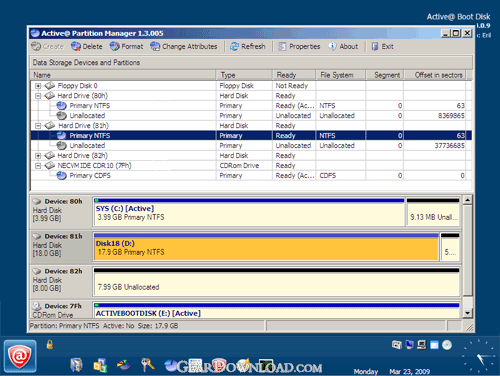The width and height of the screenshot is (500, 376).
Task: Open the About dialog
Action: [343, 46]
